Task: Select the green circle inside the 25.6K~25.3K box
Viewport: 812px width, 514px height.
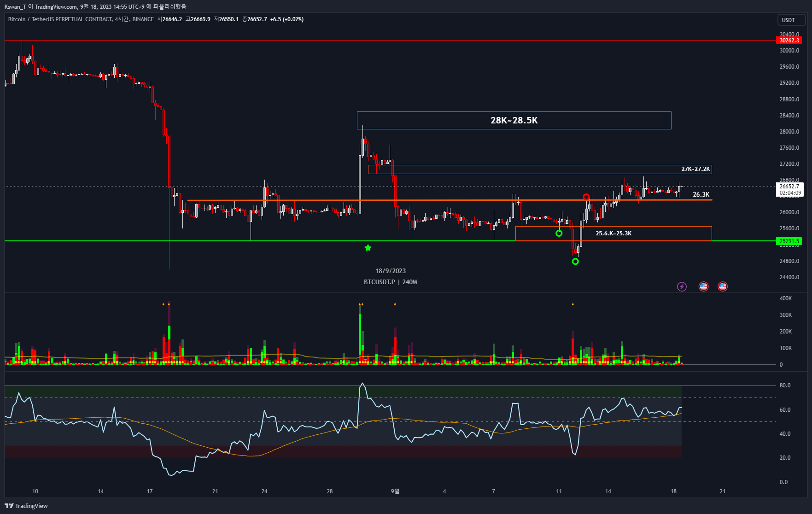Action: [x=559, y=233]
